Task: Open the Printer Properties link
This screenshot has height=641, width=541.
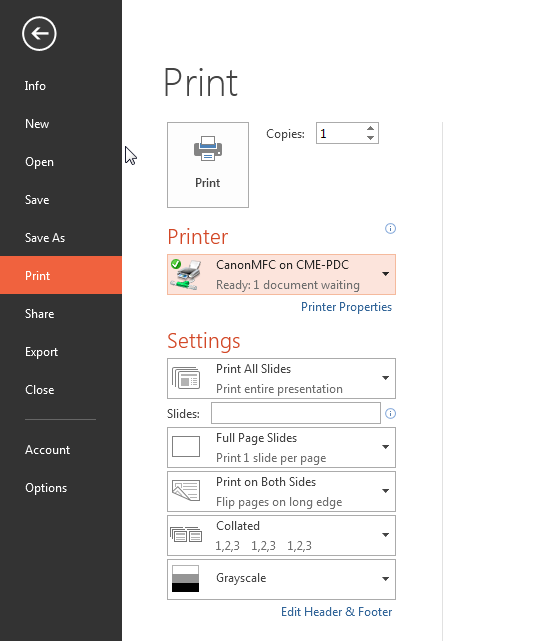Action: tap(346, 307)
